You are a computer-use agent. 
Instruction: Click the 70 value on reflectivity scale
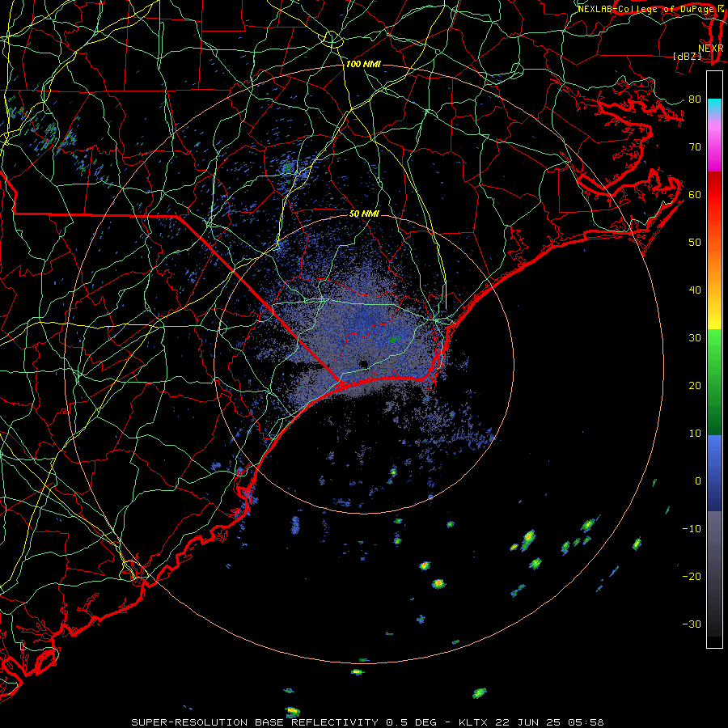pyautogui.click(x=695, y=146)
